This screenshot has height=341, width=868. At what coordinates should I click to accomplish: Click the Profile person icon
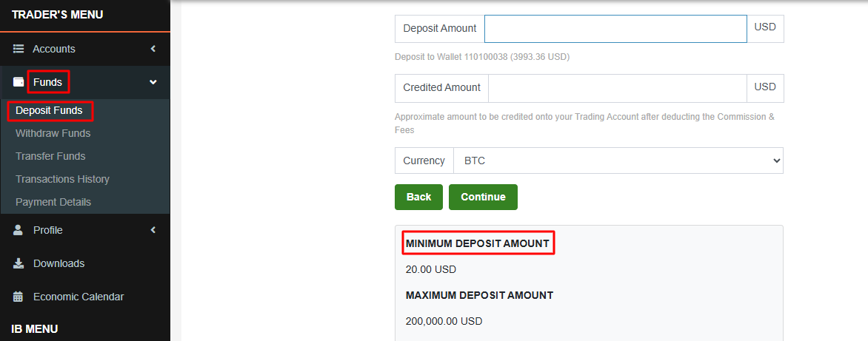click(x=18, y=230)
